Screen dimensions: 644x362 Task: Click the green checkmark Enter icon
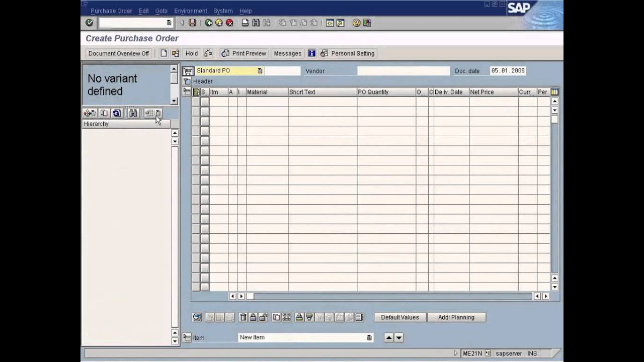[89, 23]
